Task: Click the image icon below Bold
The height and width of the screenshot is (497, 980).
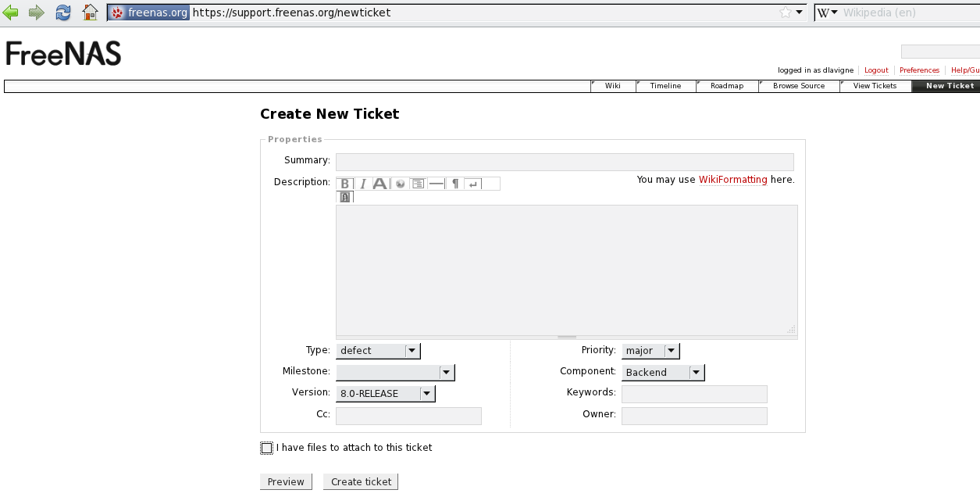Action: point(345,198)
